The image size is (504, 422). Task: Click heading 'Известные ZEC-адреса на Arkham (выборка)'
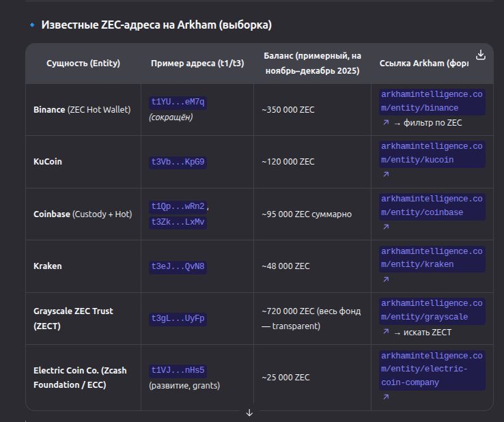tap(156, 25)
